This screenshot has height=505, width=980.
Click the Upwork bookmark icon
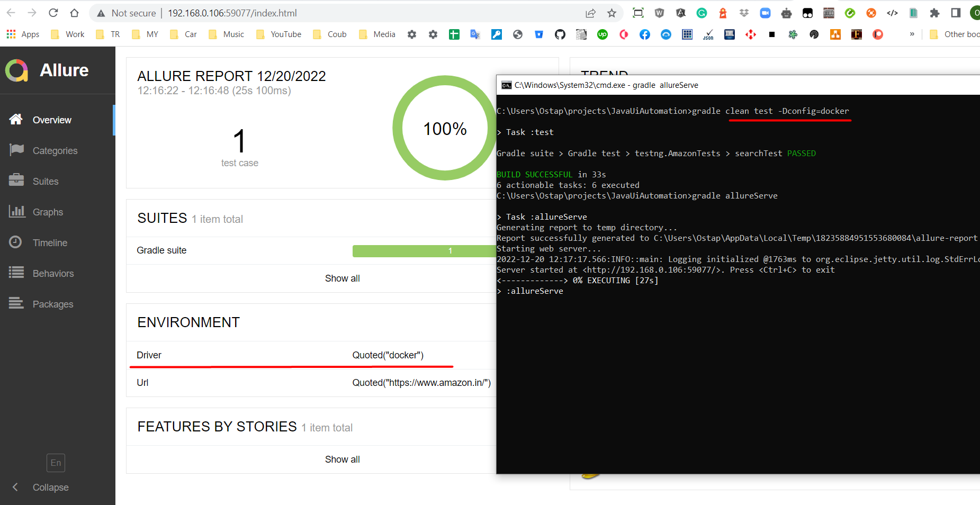[603, 34]
